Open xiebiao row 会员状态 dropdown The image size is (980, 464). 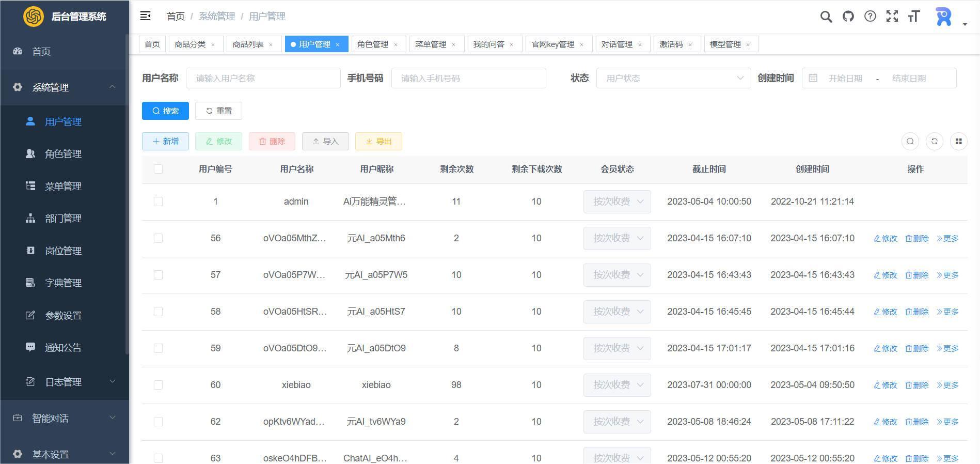[x=617, y=385]
